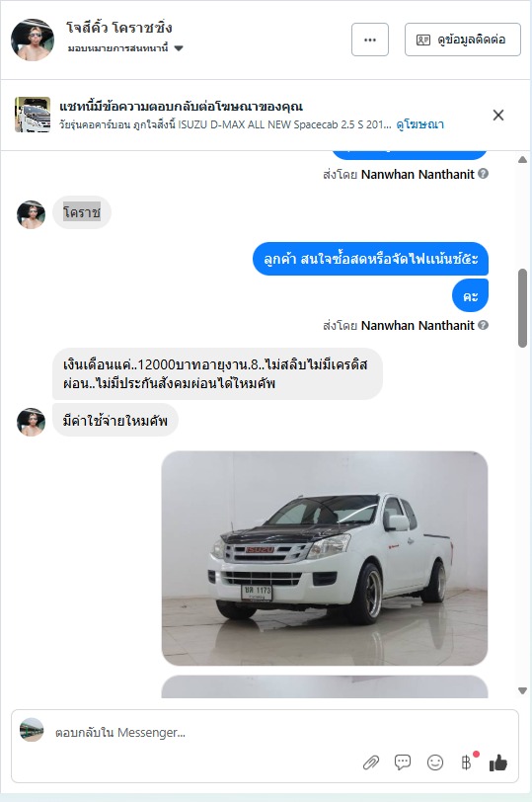Open the three-dots more options button
532x802 pixels.
click(x=370, y=40)
